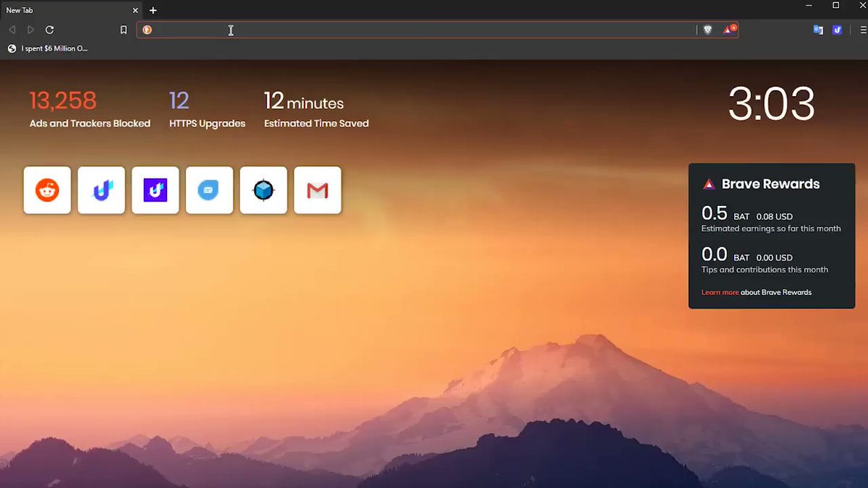The image size is (868, 488).
Task: Bookmark this page with the bookmark icon
Action: [x=124, y=30]
